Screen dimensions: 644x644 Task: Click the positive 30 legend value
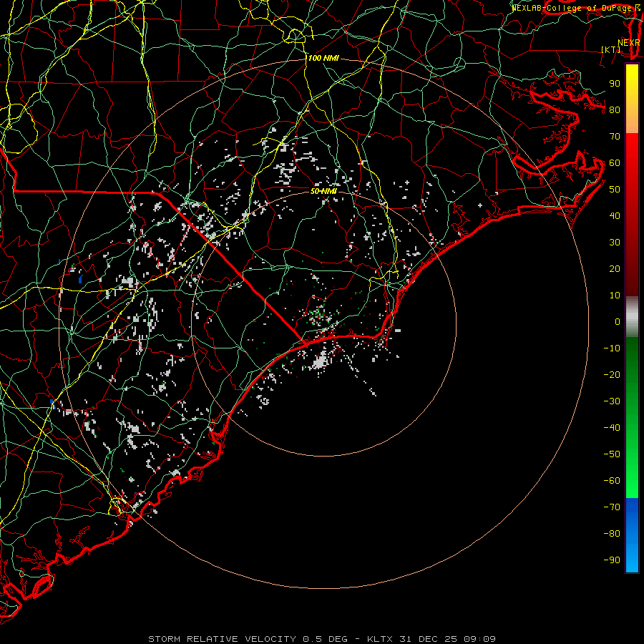point(615,243)
